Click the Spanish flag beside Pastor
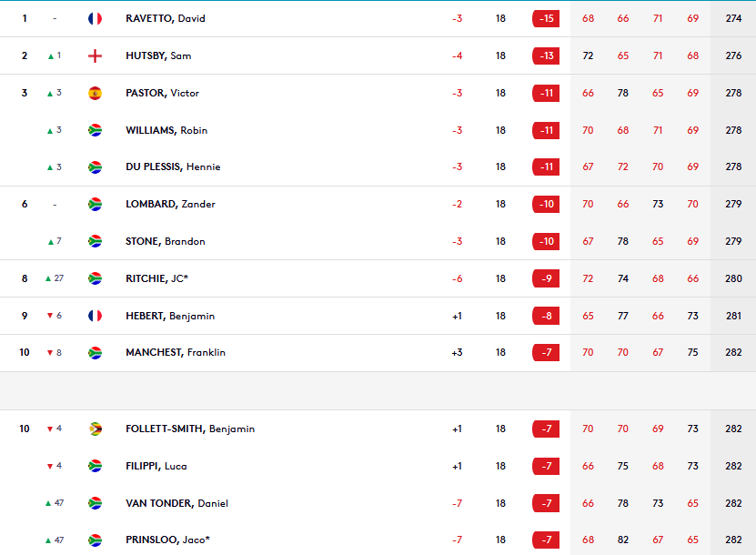This screenshot has width=756, height=555. pyautogui.click(x=95, y=93)
